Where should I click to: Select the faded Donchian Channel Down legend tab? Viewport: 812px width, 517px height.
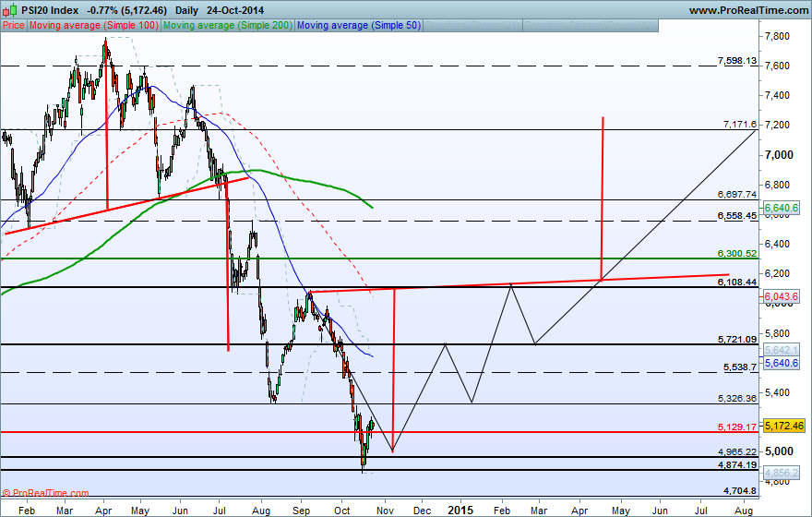[591, 25]
